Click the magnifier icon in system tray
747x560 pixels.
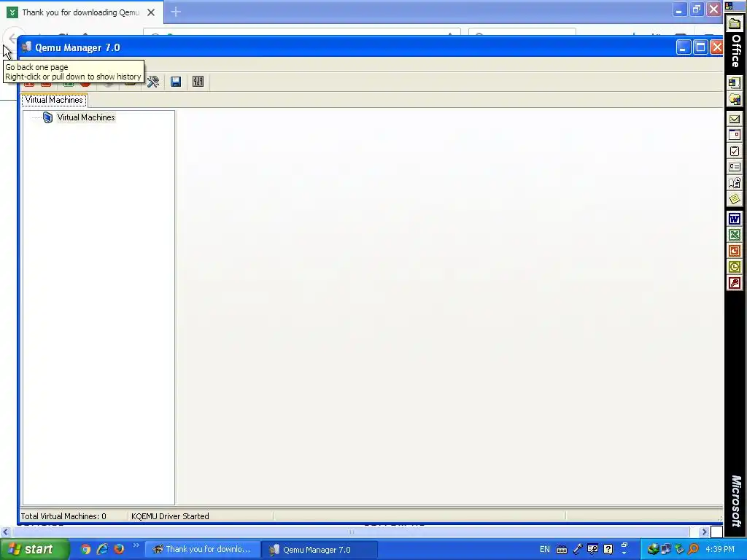coord(694,550)
